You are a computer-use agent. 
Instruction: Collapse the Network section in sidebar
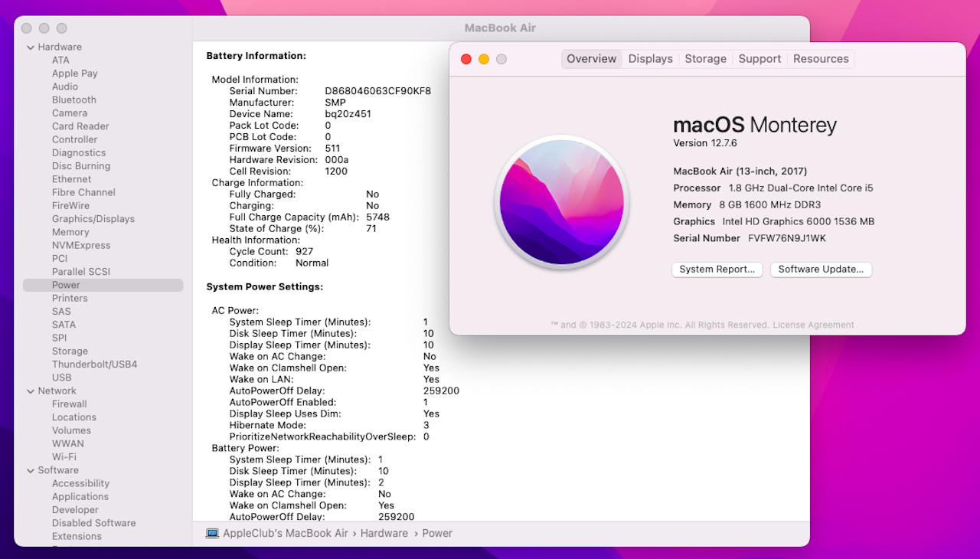[30, 391]
